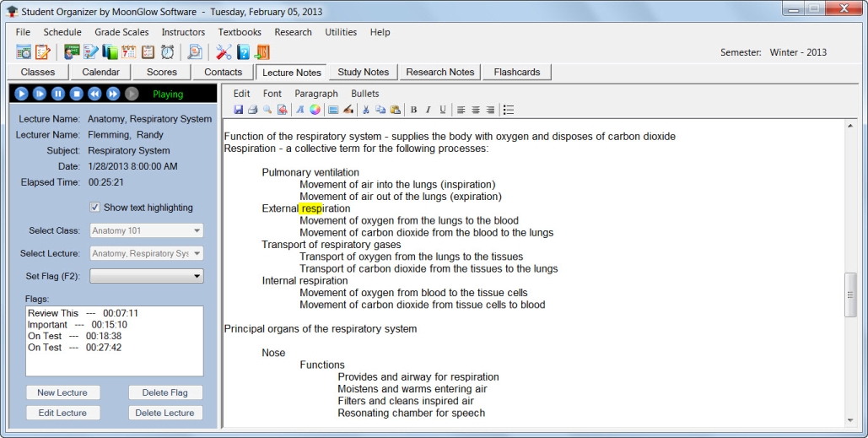Save notes with the floppy disk icon
The image size is (868, 438).
point(239,110)
